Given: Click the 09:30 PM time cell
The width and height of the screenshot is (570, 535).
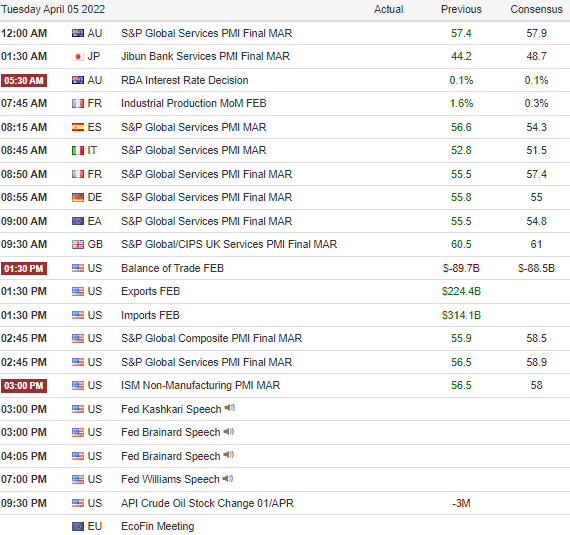Looking at the screenshot, I should point(24,503).
